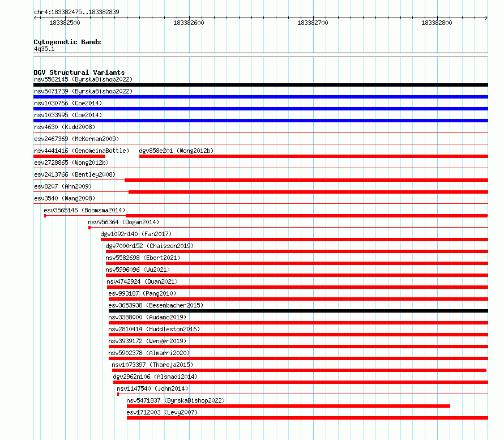Click ruler position 183382700

[313, 23]
